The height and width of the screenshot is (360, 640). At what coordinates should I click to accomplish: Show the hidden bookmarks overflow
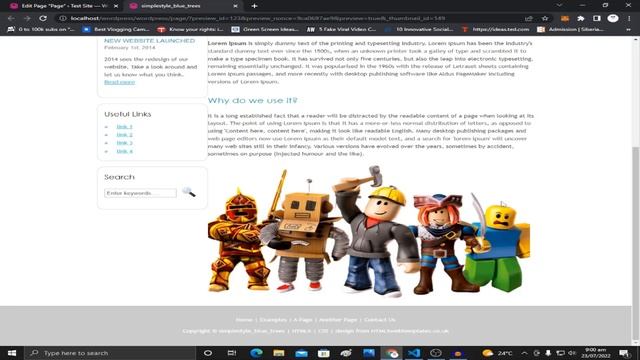coord(629,29)
